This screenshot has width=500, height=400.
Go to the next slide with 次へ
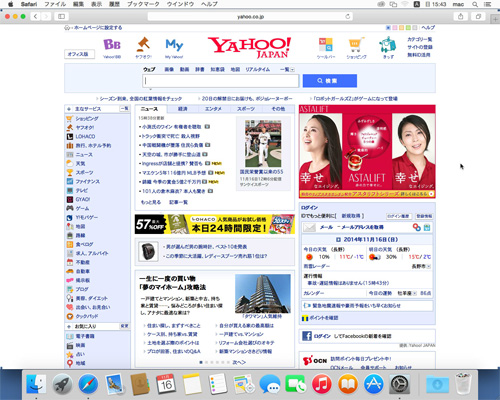click(239, 362)
